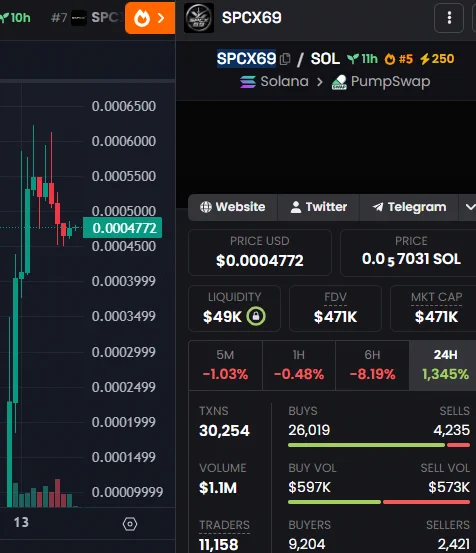Select the 5M timeframe tab
The image size is (476, 553).
225,365
